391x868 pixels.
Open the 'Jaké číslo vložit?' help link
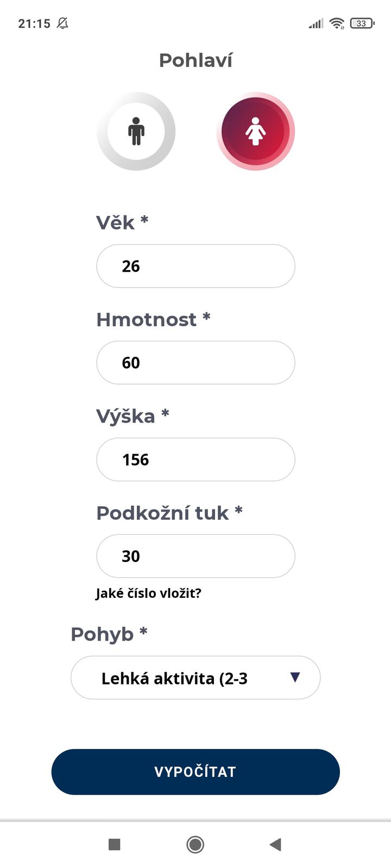pyautogui.click(x=148, y=593)
